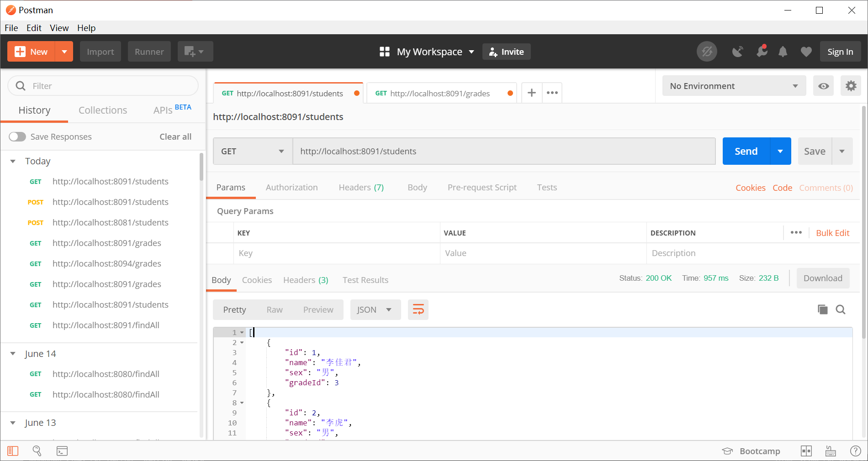Open the notifications bell icon
Screen dimensions: 868x461
coord(783,52)
